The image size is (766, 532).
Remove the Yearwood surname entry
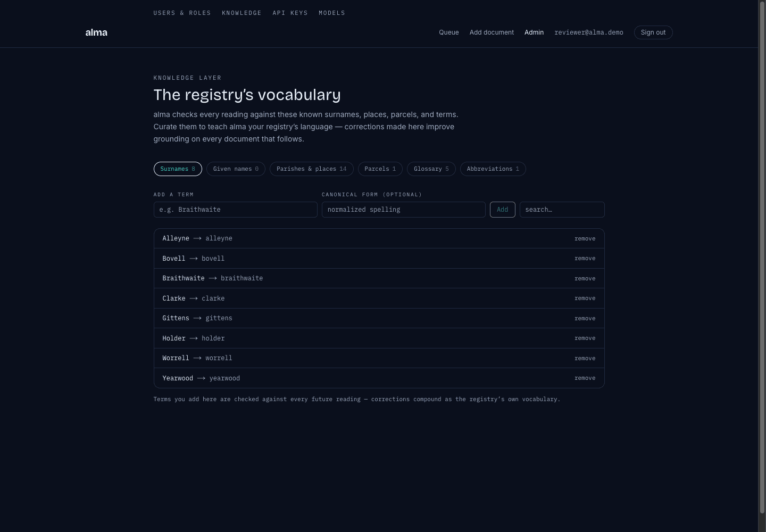click(x=585, y=378)
